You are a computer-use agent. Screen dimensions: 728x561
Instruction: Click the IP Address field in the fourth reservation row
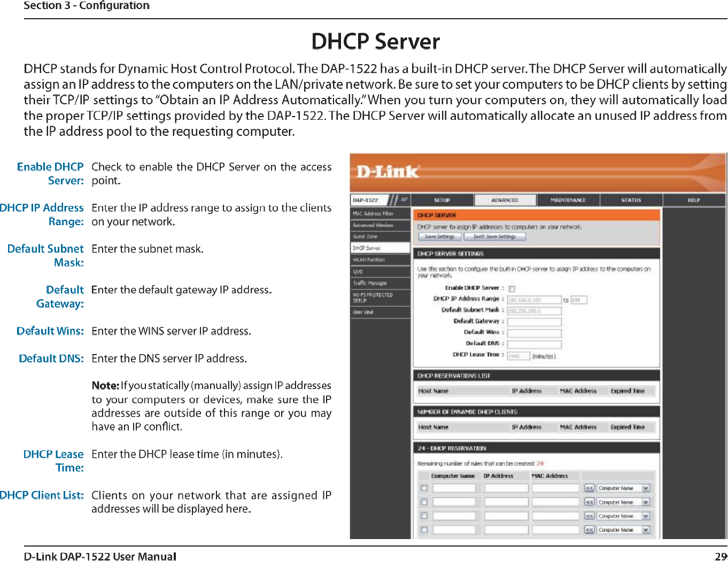pyautogui.click(x=506, y=530)
